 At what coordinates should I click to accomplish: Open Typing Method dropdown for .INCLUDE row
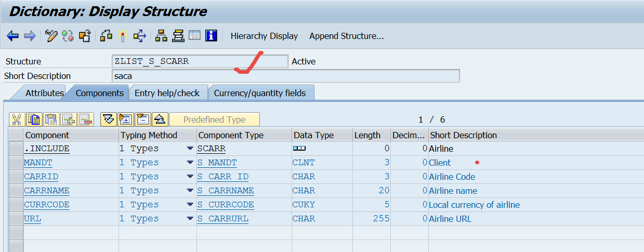click(190, 149)
